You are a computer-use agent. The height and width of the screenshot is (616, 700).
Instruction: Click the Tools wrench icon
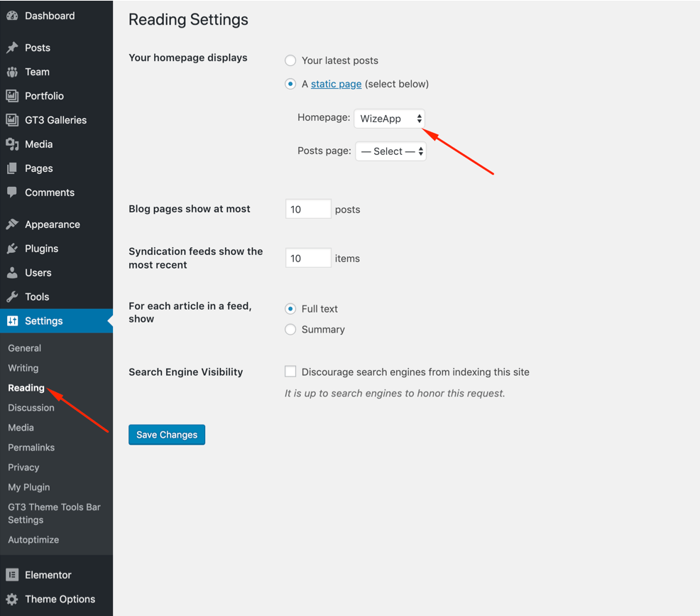[13, 297]
